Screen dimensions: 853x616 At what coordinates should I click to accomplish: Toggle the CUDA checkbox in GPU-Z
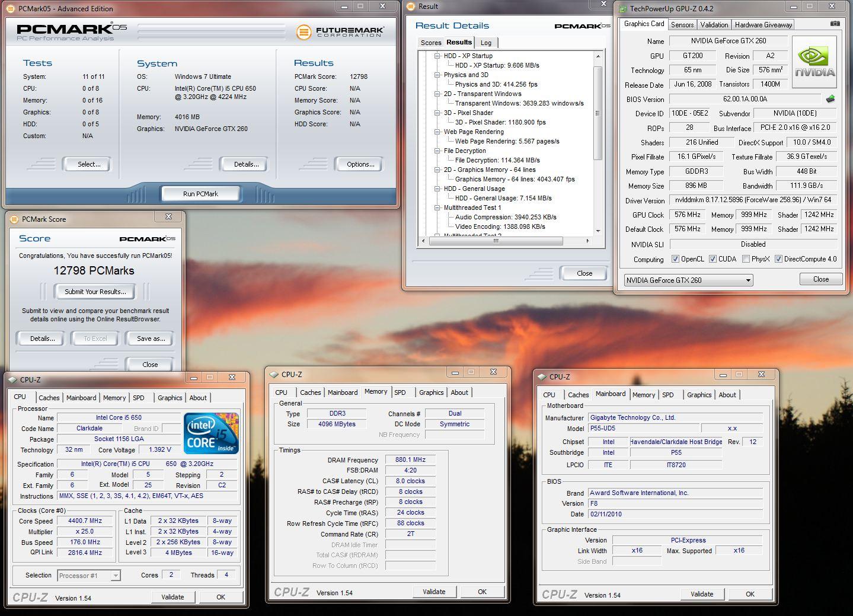713,259
